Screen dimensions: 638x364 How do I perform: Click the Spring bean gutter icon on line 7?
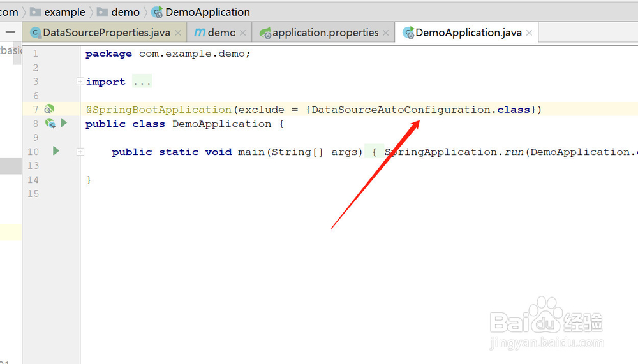49,109
